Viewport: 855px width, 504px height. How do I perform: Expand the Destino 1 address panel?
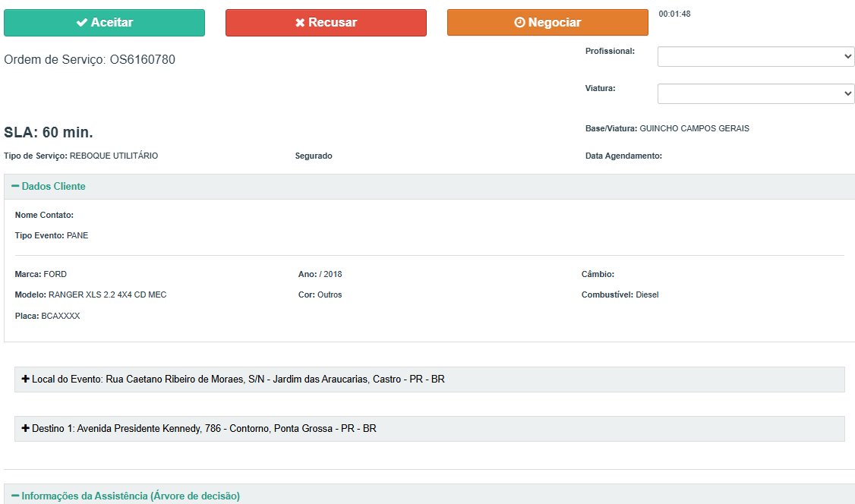click(430, 429)
